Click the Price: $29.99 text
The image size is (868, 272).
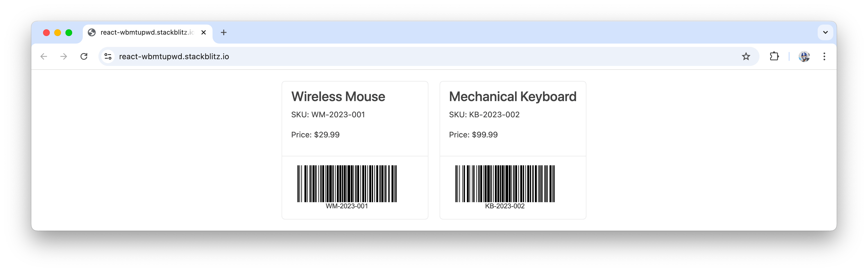[315, 135]
